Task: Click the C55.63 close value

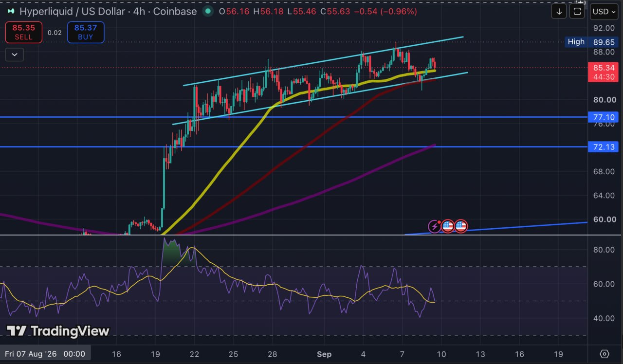Action: point(335,11)
